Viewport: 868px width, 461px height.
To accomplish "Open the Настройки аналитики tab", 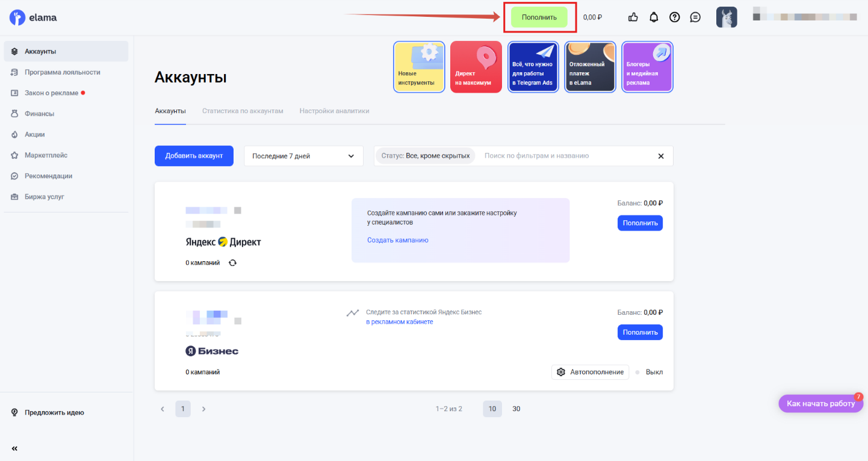I will click(334, 111).
